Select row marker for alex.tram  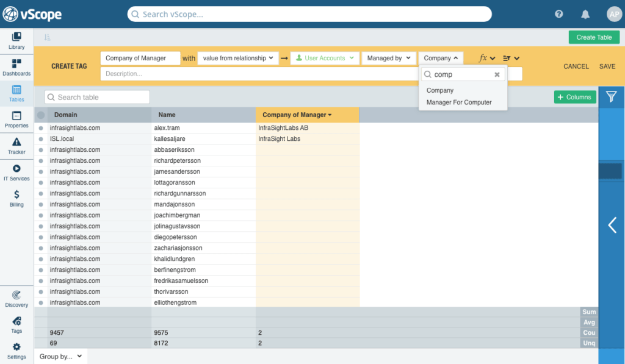[x=41, y=128]
